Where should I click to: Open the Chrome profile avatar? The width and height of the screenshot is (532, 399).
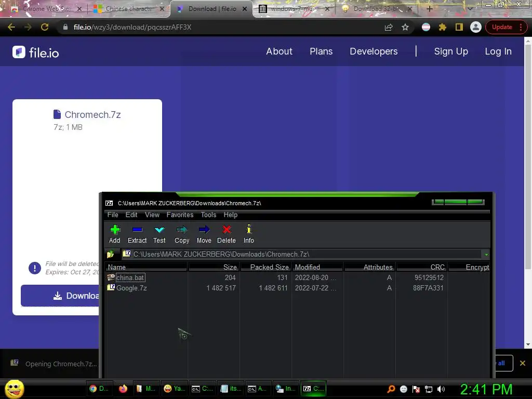tap(476, 27)
